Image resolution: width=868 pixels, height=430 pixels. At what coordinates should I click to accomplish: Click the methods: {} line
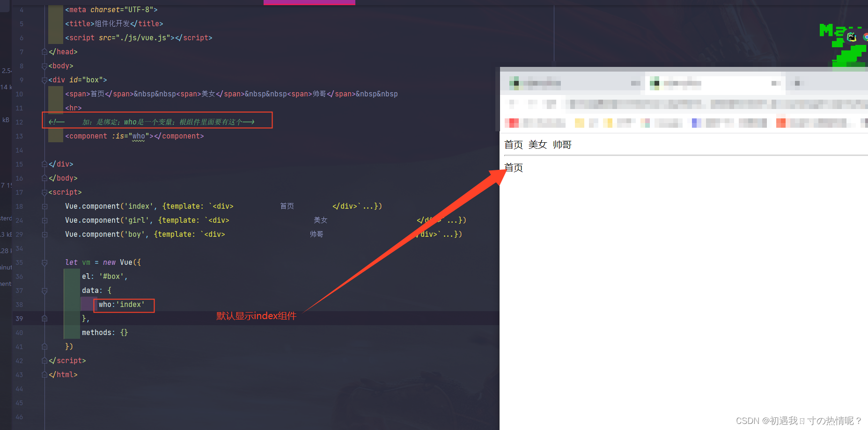click(x=105, y=333)
